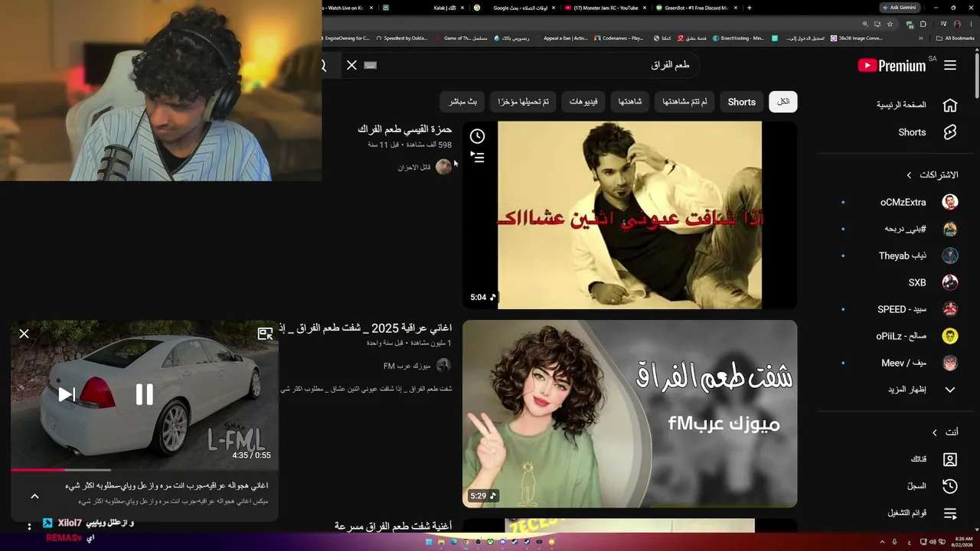This screenshot has width=980, height=551.
Task: Expand إظهار المزيد to show more subscriptions
Action: coord(922,390)
